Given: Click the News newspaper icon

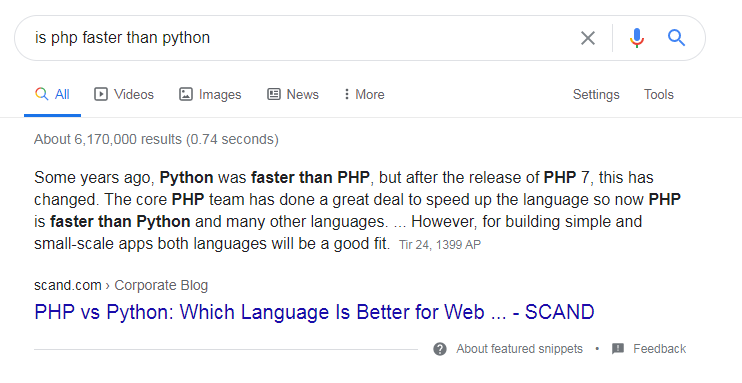Looking at the screenshot, I should (x=274, y=94).
